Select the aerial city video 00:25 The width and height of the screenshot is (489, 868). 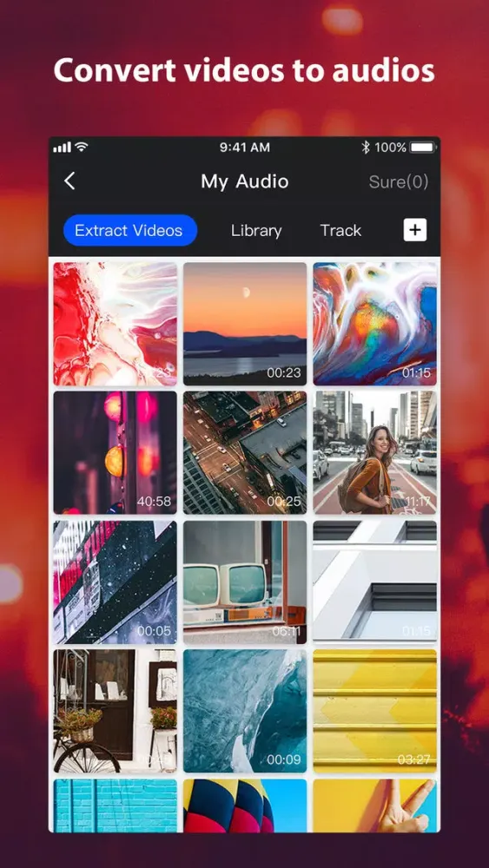pyautogui.click(x=245, y=453)
